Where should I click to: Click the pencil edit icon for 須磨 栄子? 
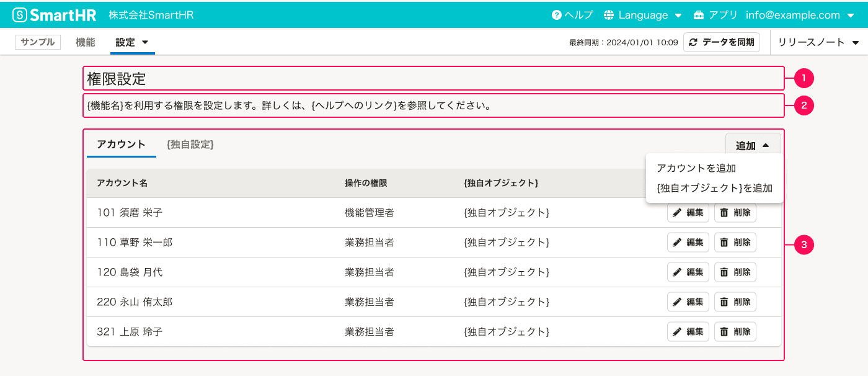click(x=678, y=212)
